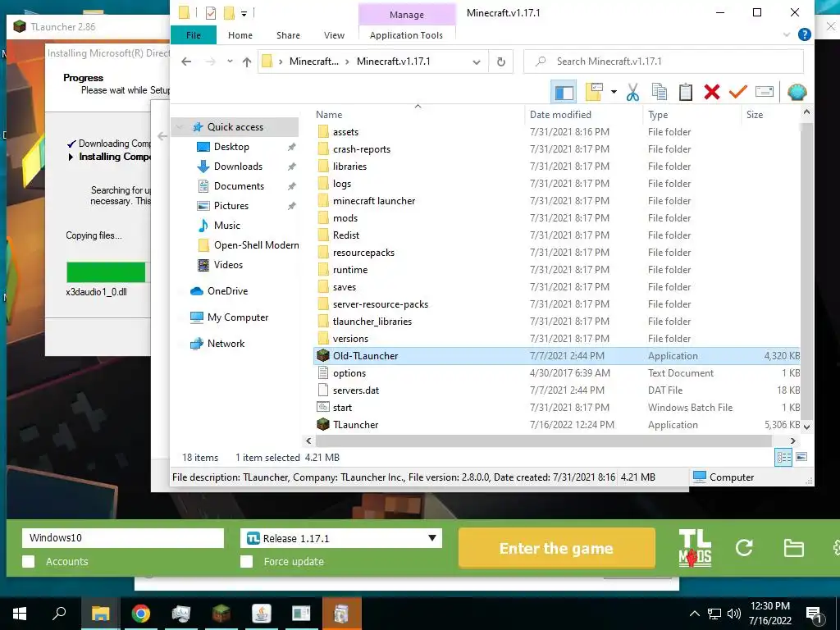840x630 pixels.
Task: Select the start batch file
Action: coord(556,408)
